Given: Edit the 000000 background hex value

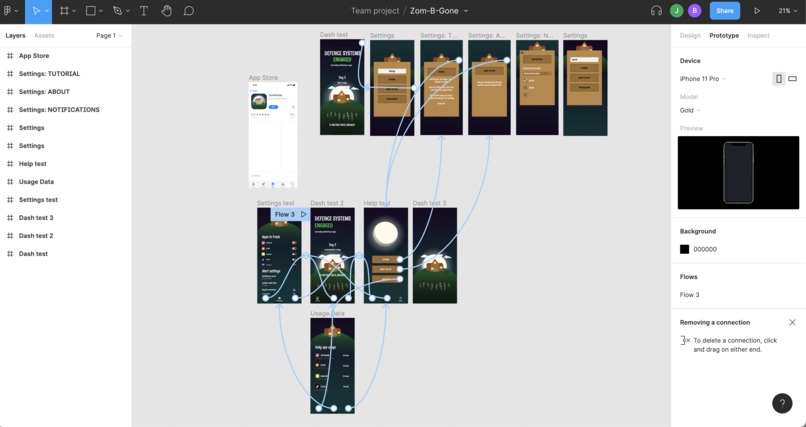Looking at the screenshot, I should [705, 249].
